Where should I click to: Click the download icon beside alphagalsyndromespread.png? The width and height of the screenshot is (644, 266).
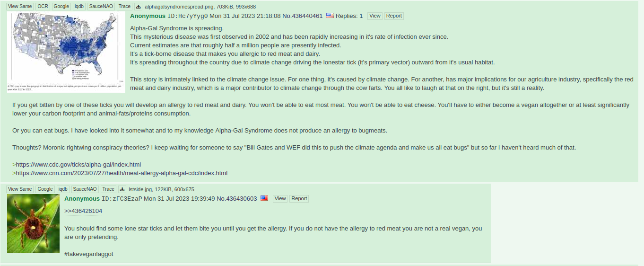click(138, 7)
